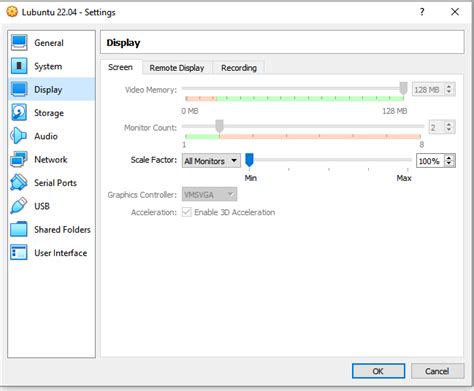The width and height of the screenshot is (474, 391).
Task: Switch to the Remote Display tab
Action: tap(177, 68)
